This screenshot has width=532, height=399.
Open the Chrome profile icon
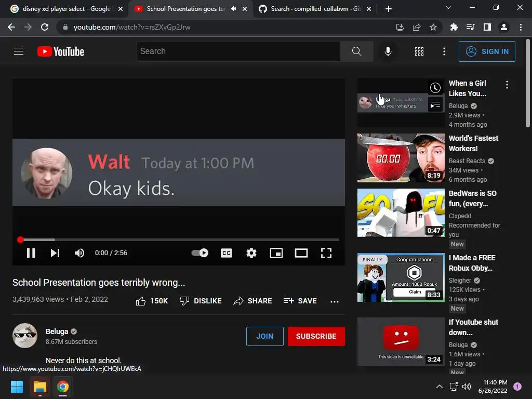(504, 27)
